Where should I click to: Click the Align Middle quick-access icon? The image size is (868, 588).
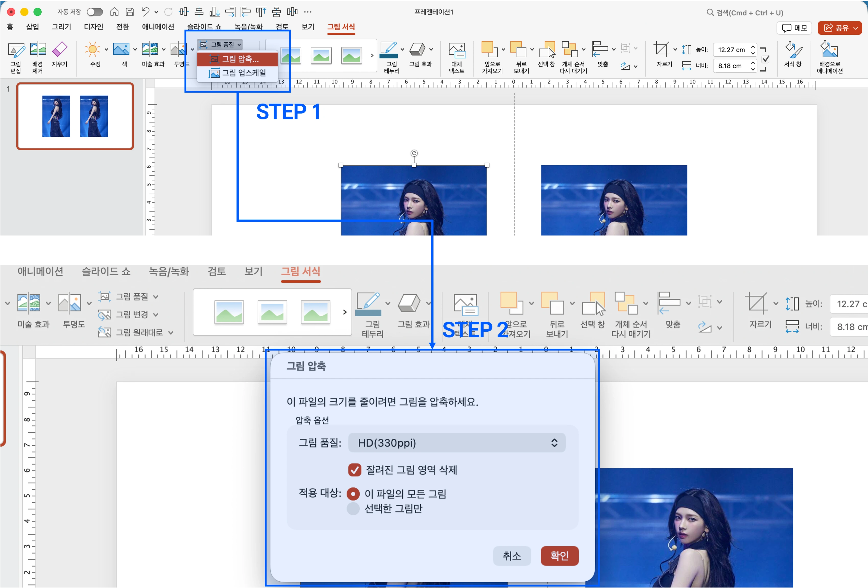pyautogui.click(x=184, y=12)
